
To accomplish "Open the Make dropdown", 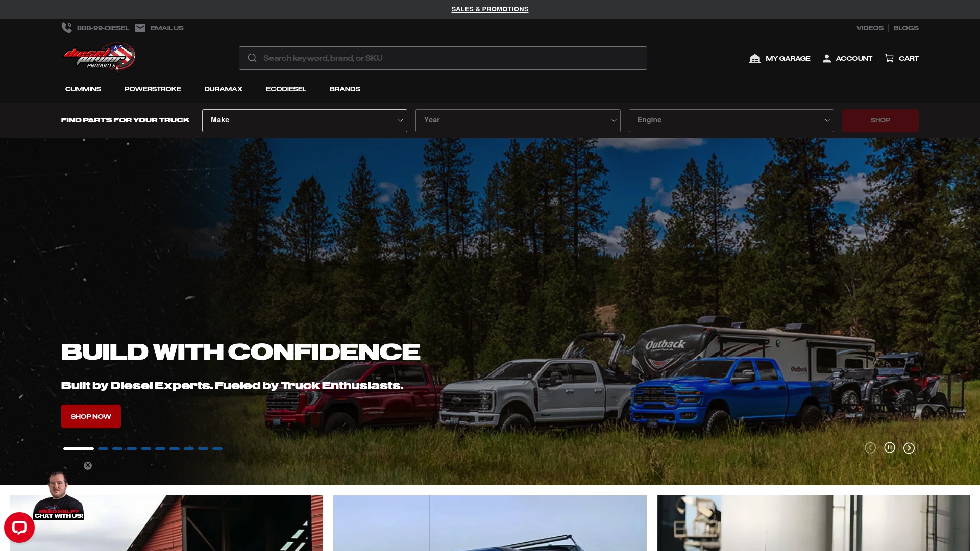I will pos(305,120).
